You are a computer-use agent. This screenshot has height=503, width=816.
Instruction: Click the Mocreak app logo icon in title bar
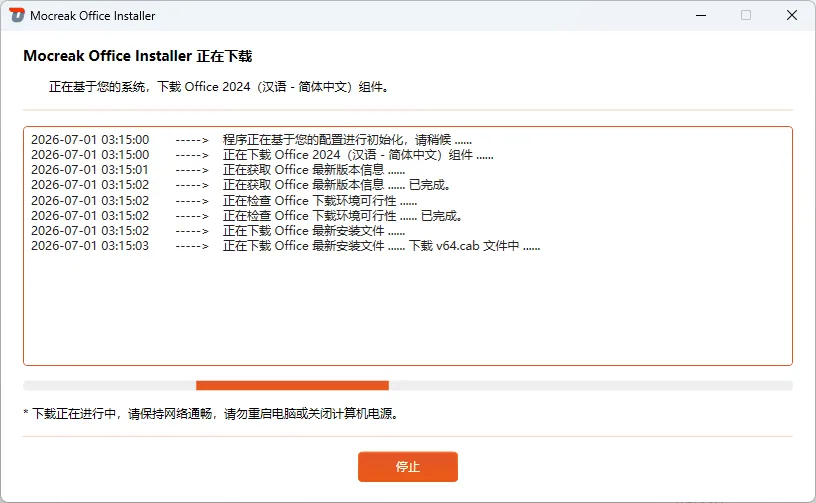pyautogui.click(x=17, y=15)
